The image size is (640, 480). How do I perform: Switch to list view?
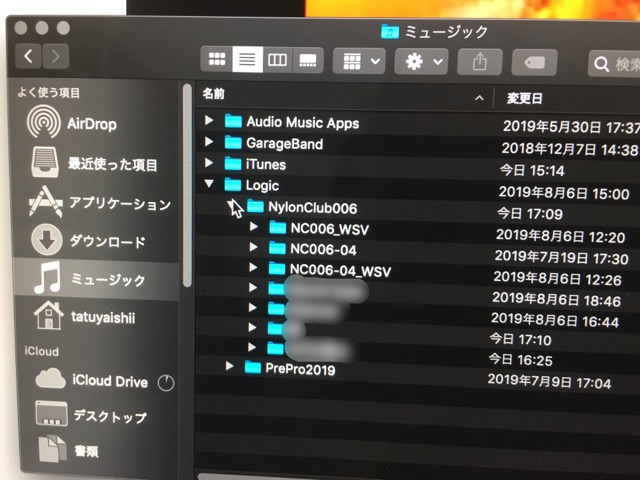point(247,60)
